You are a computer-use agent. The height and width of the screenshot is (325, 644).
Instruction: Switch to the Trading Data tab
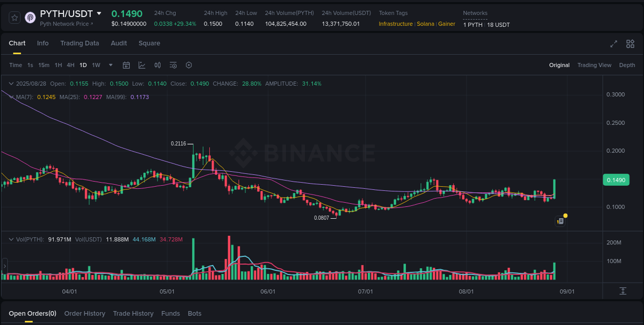pos(79,43)
